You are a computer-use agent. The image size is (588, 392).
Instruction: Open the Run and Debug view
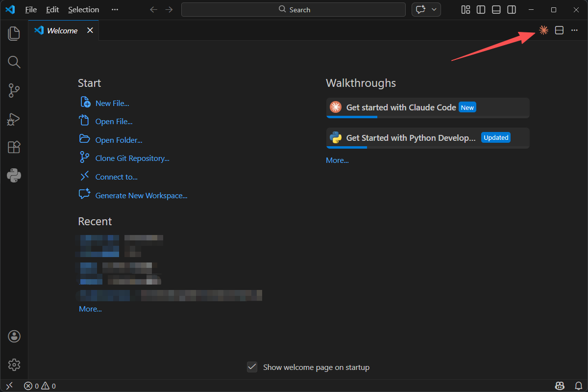point(14,119)
